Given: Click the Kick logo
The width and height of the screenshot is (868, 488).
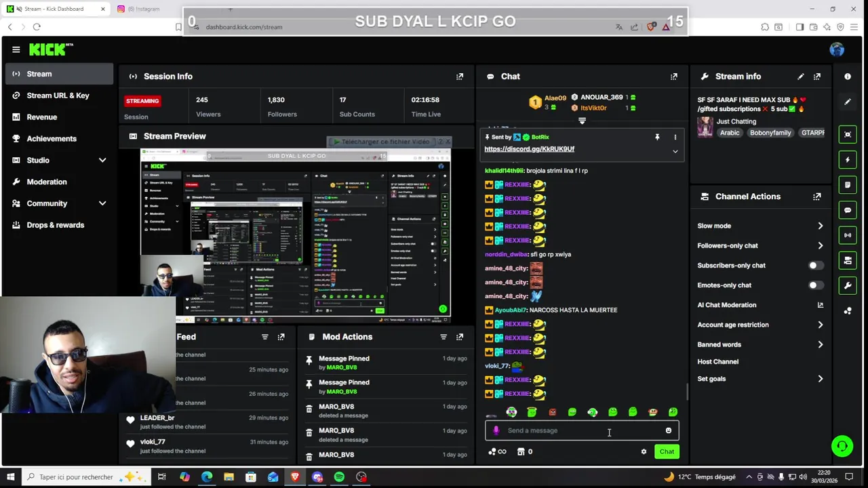Looking at the screenshot, I should click(x=50, y=49).
